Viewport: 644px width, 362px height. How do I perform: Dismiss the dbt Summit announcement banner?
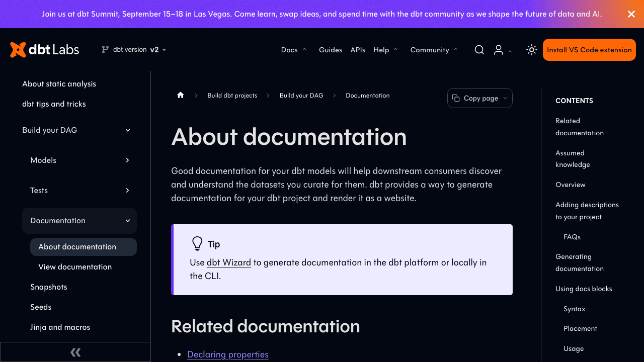coord(631,14)
